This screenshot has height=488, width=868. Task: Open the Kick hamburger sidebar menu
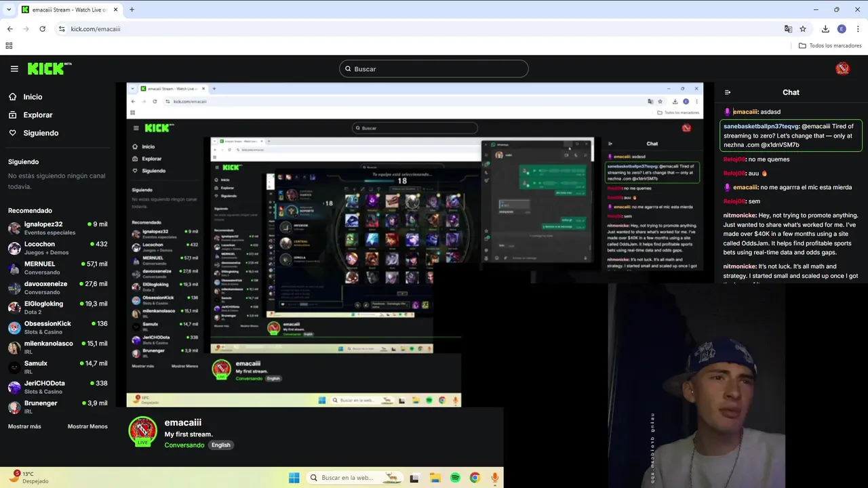pos(14,68)
